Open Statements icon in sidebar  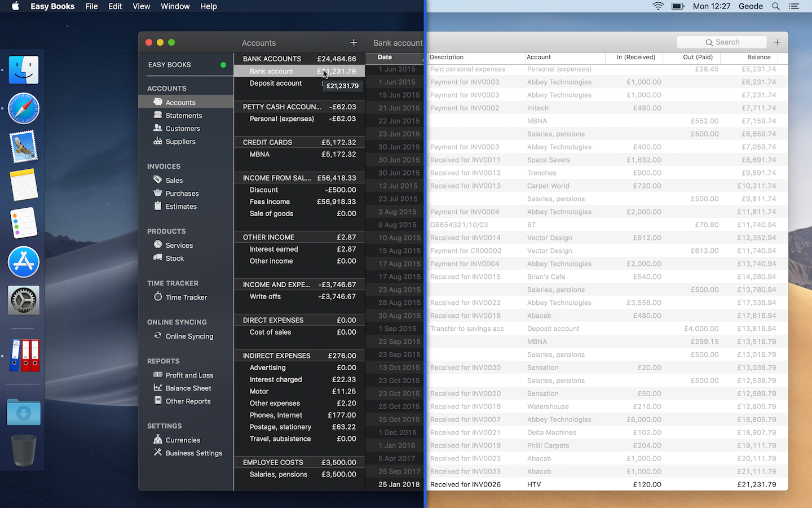pos(158,115)
